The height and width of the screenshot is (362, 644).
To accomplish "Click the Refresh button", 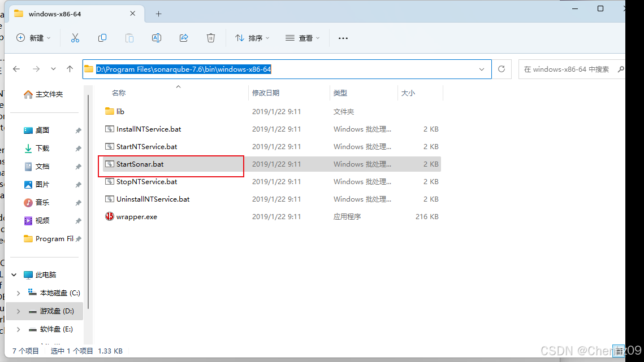I will tap(502, 69).
